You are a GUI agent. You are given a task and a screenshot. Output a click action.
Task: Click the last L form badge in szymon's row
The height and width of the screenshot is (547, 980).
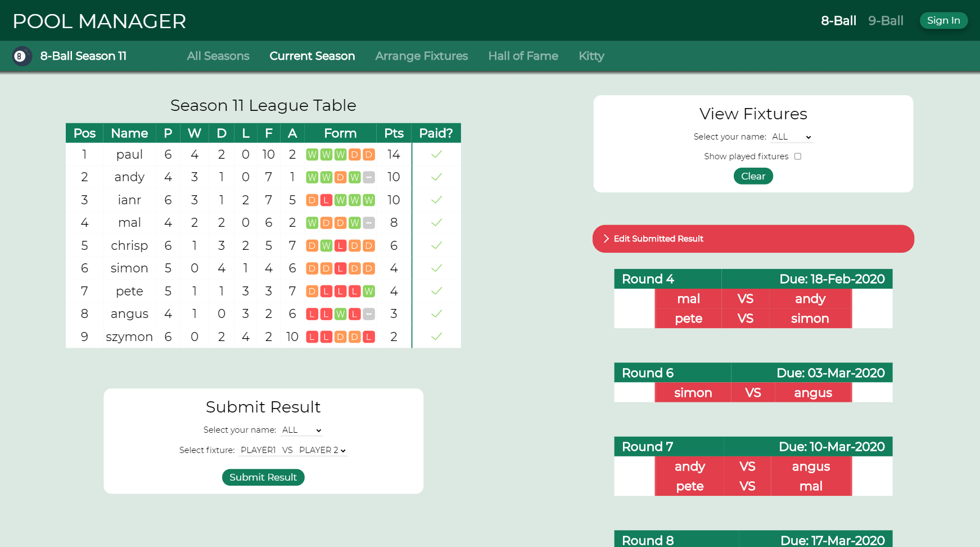tap(368, 337)
